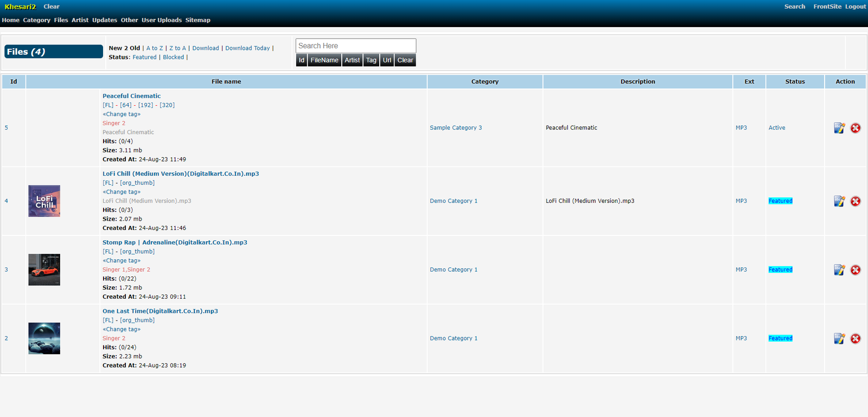Toggle Active status of Peaceful Cinematic
The image size is (868, 417).
pos(776,128)
